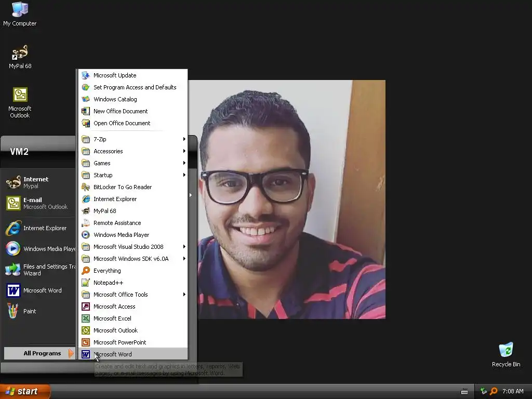This screenshot has height=399, width=532.
Task: Click the on-screen keyboard icon in taskbar
Action: 464,392
